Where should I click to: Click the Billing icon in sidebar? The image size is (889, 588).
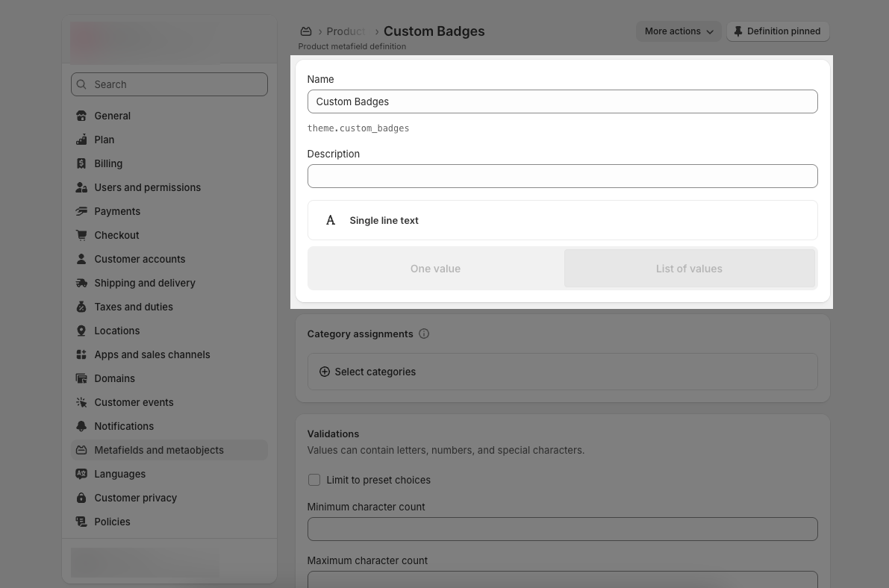pyautogui.click(x=81, y=163)
